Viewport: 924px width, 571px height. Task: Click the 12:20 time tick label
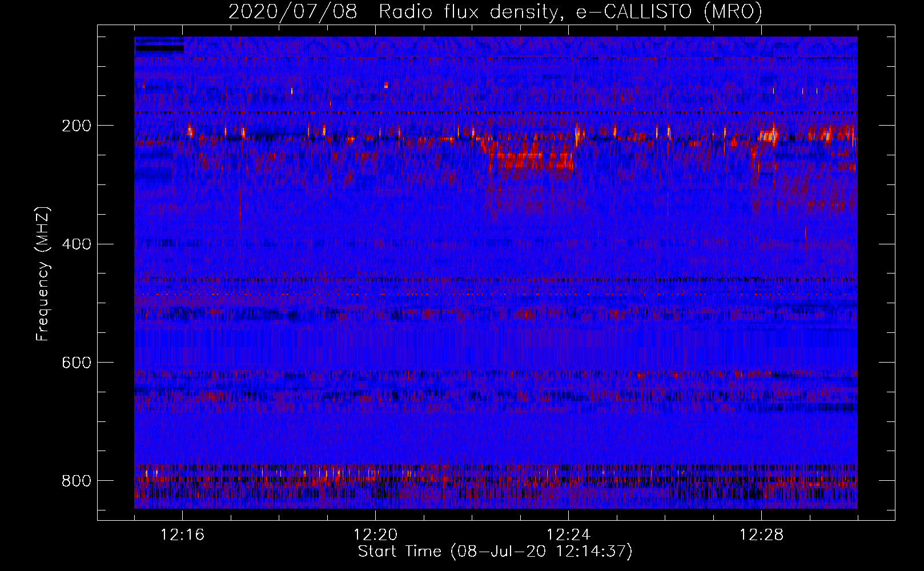click(x=376, y=535)
